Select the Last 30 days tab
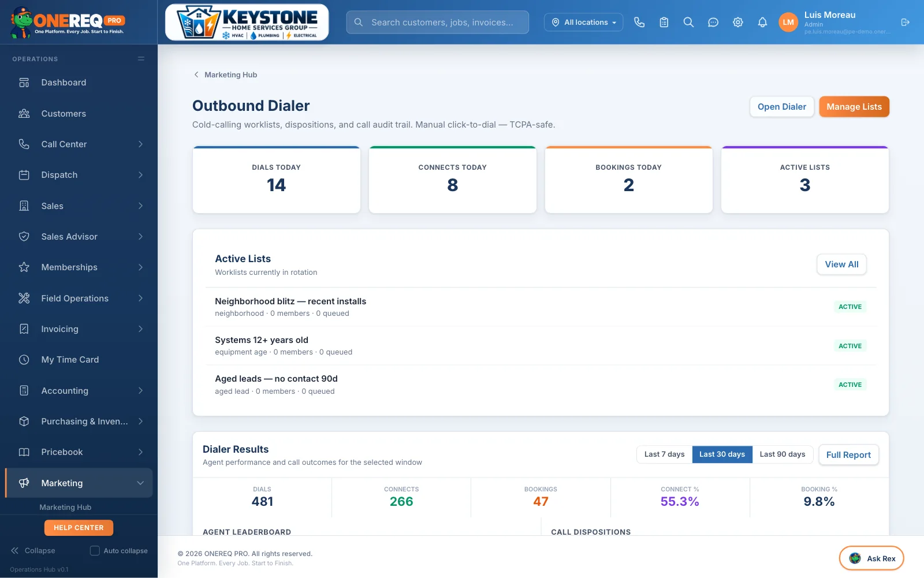924x578 pixels. pos(722,454)
